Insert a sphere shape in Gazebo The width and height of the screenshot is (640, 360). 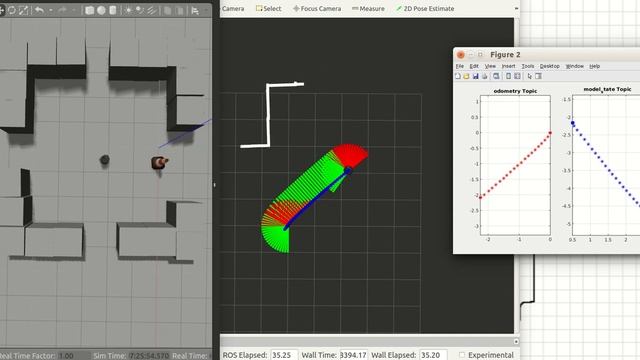[x=101, y=10]
